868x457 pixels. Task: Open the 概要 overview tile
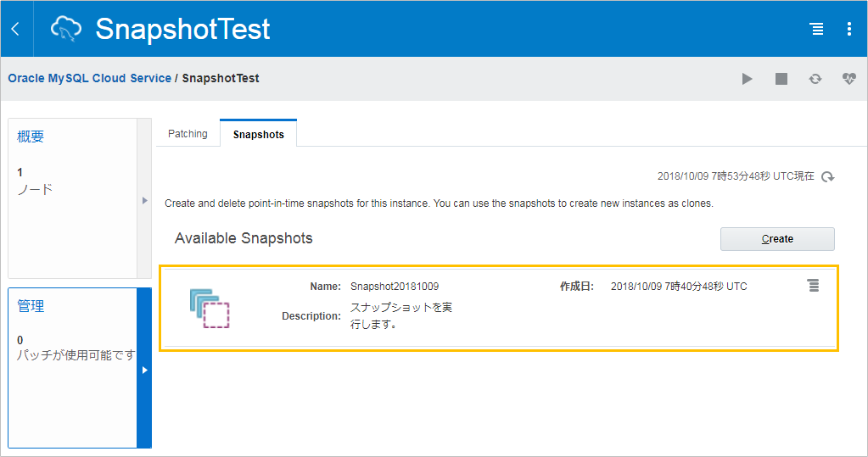(x=72, y=198)
